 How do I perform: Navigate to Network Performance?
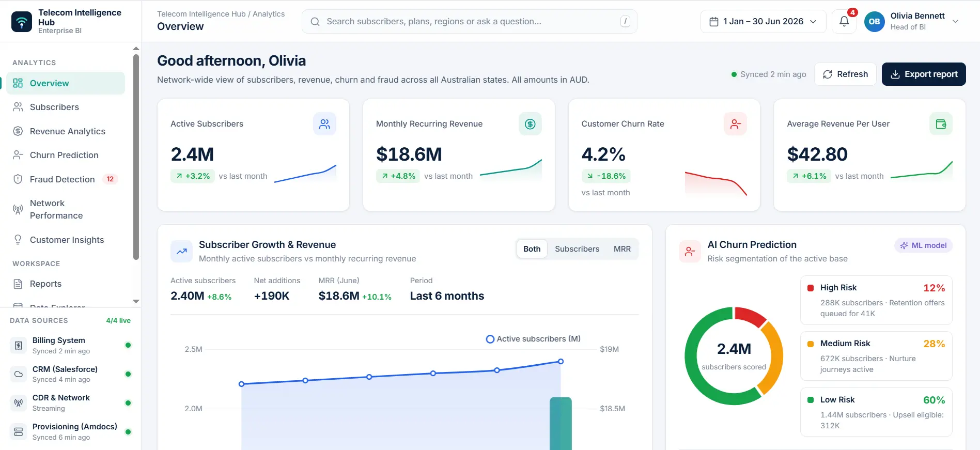pos(66,209)
